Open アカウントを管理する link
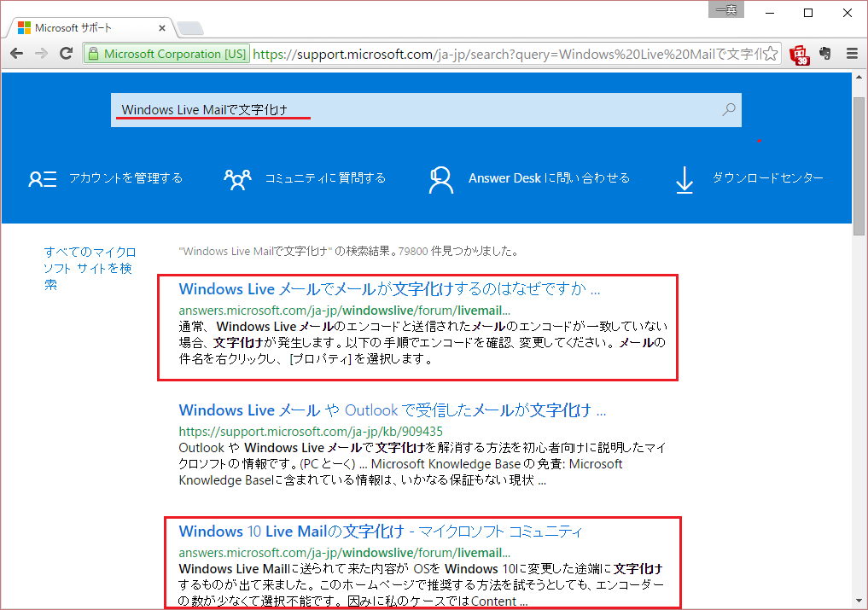Screen dimensions: 868x610 (x=125, y=178)
